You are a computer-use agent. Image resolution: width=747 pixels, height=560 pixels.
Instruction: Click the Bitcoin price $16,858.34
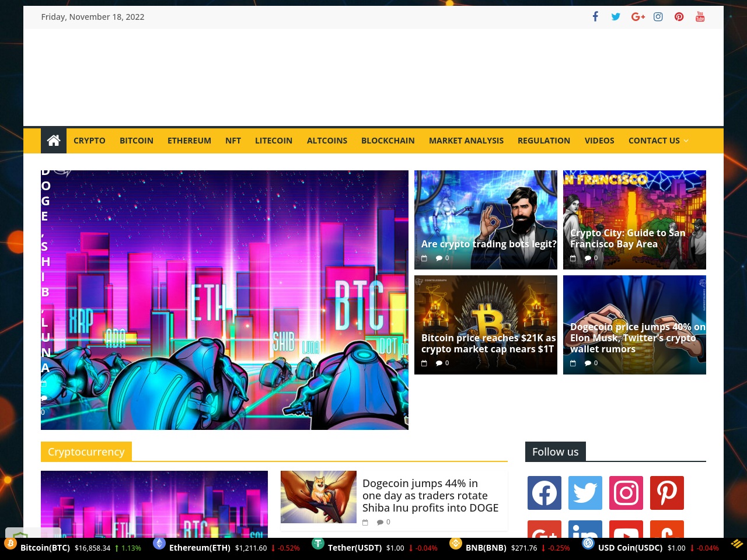[x=92, y=548]
